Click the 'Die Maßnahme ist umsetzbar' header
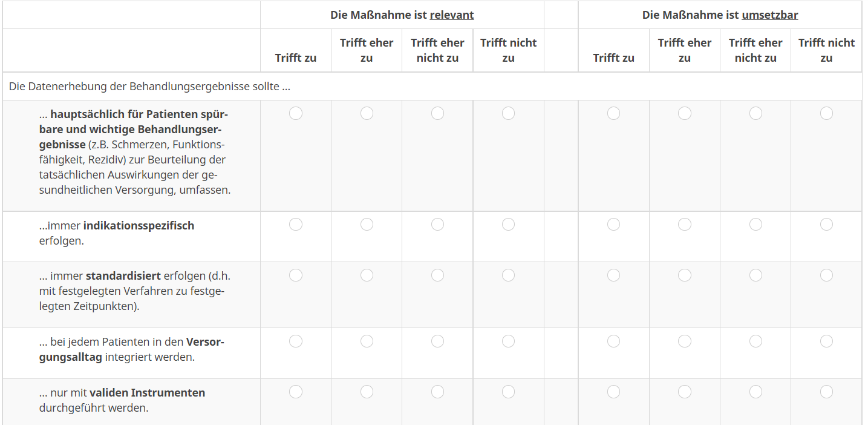Screen dimensions: 868x425 [x=720, y=15]
